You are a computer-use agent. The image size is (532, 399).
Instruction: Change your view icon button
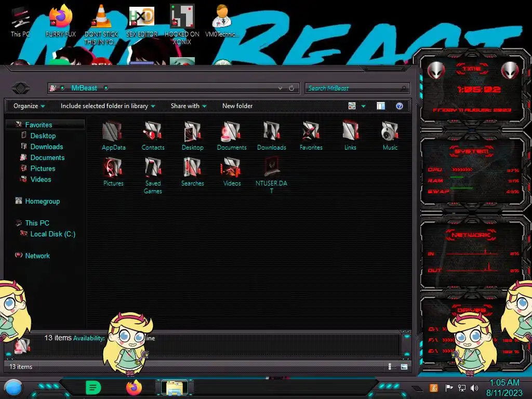(x=352, y=106)
